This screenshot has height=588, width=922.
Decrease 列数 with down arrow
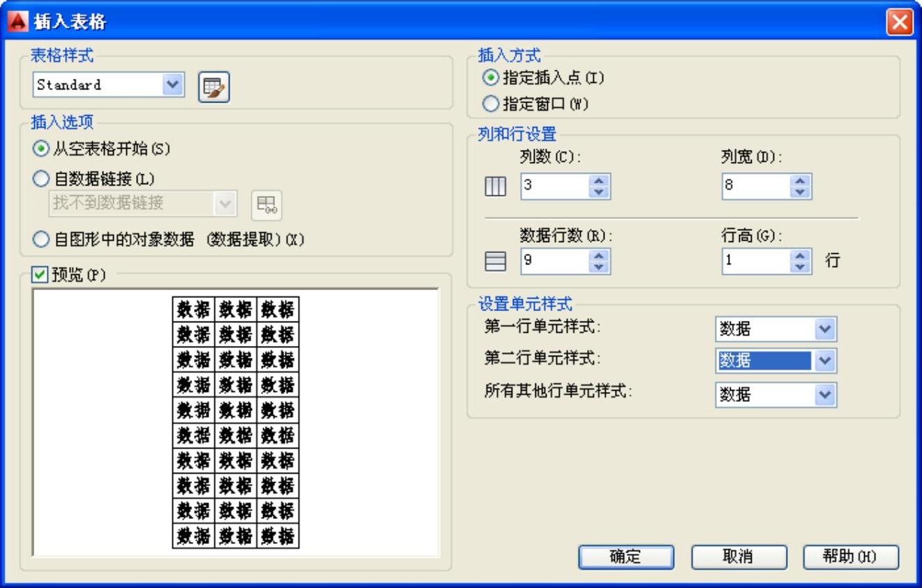point(600,193)
